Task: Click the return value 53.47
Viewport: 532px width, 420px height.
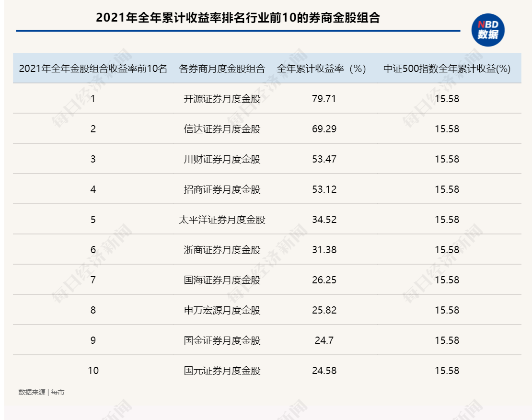Action: (324, 159)
